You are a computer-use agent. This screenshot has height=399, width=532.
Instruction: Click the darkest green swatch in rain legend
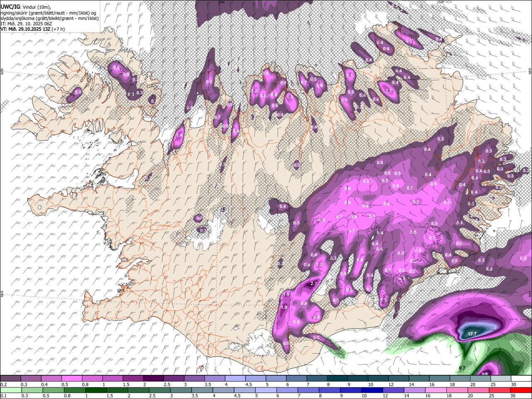96,390
